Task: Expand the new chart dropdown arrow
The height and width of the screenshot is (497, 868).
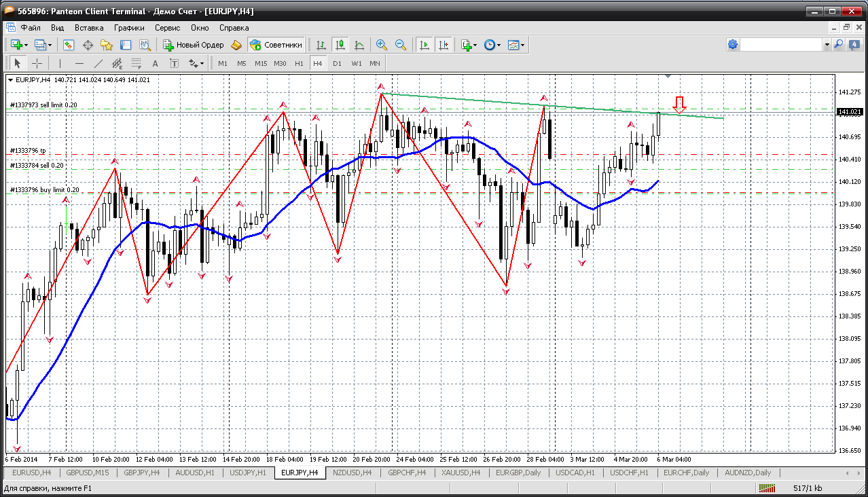Action: click(x=26, y=45)
